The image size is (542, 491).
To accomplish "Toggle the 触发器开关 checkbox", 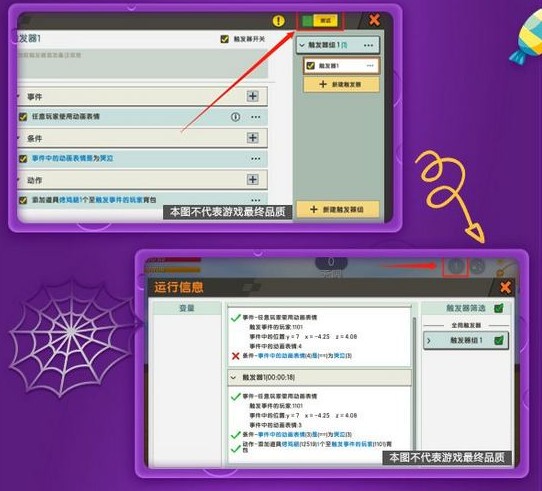I will click(x=225, y=39).
